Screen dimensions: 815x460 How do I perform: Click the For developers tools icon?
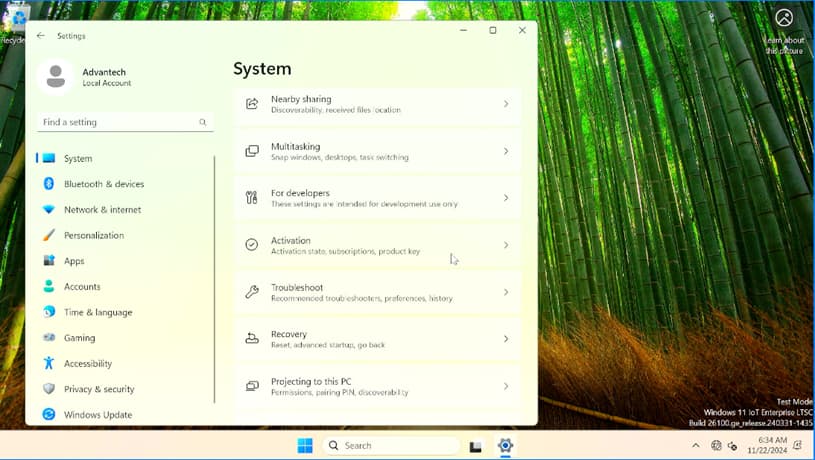coord(252,198)
